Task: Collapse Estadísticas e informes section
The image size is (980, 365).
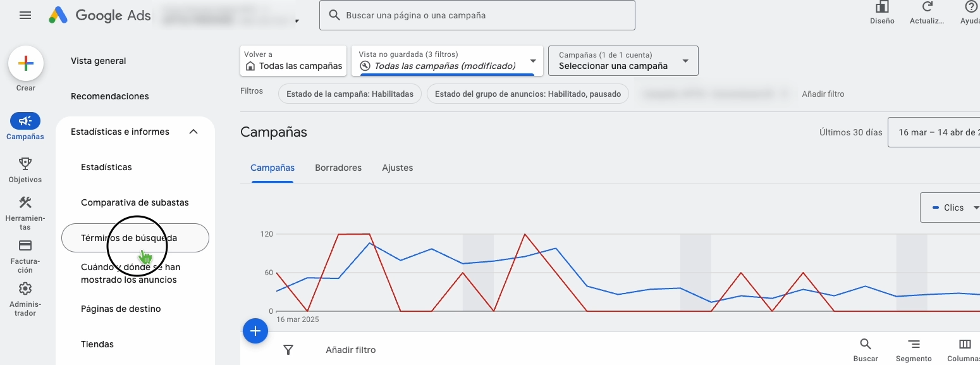Action: [193, 132]
